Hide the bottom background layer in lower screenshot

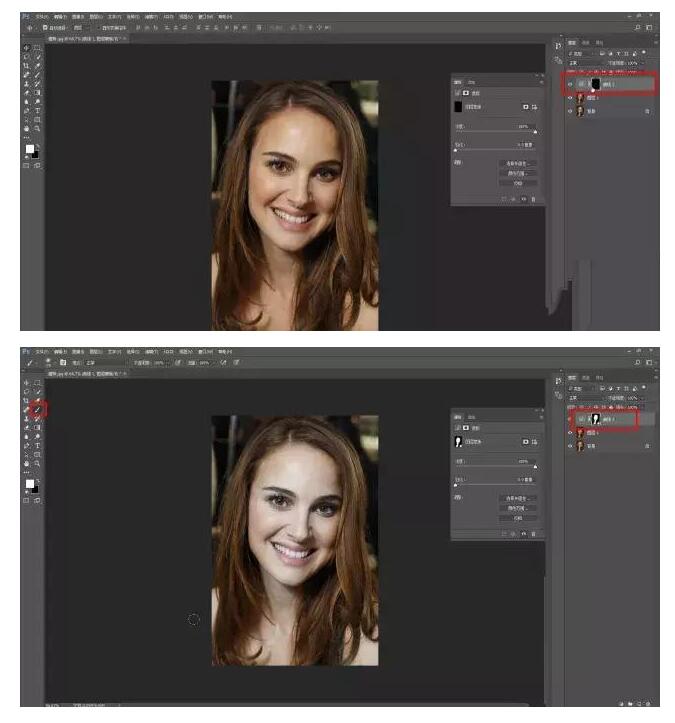[x=570, y=446]
